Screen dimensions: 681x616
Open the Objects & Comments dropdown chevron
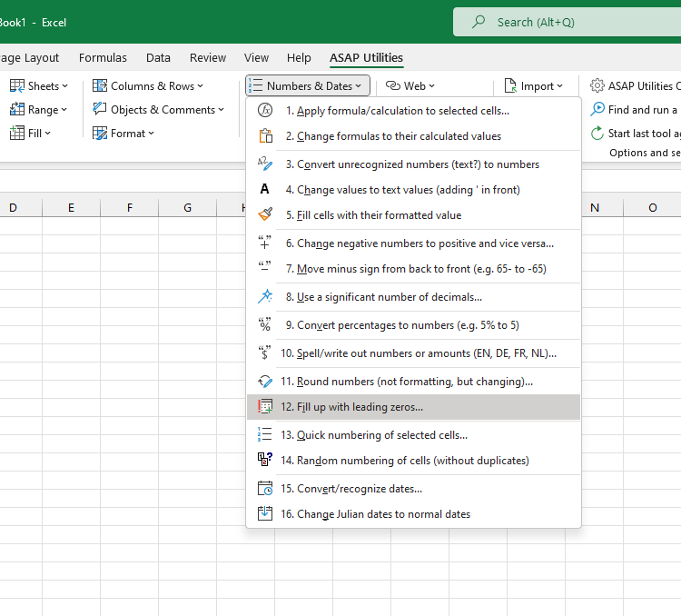coord(221,110)
